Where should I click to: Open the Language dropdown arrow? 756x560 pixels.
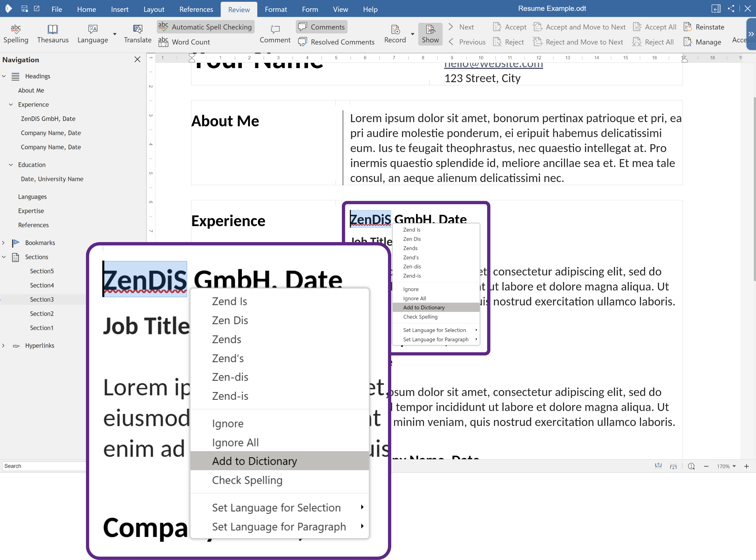coord(115,34)
